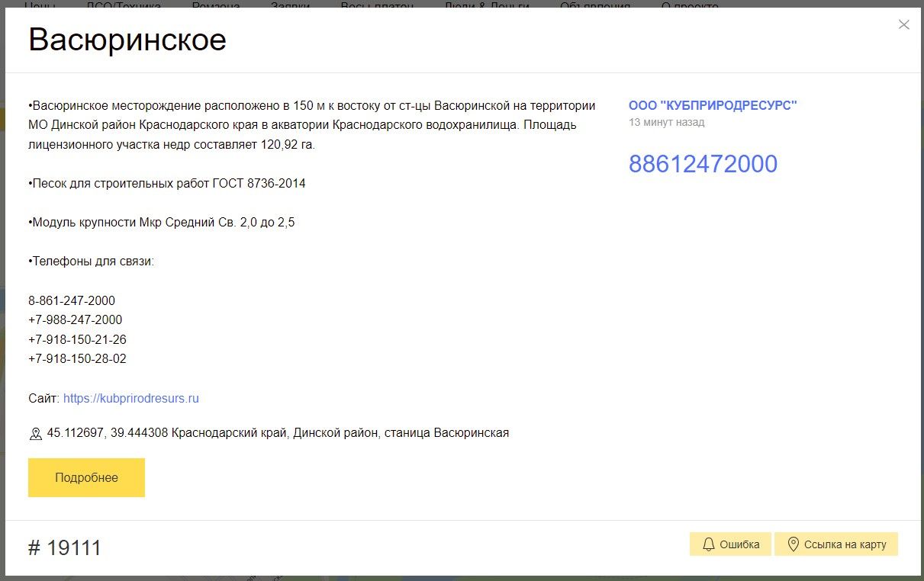
Task: Open the Цены menu item
Action: pos(40,5)
